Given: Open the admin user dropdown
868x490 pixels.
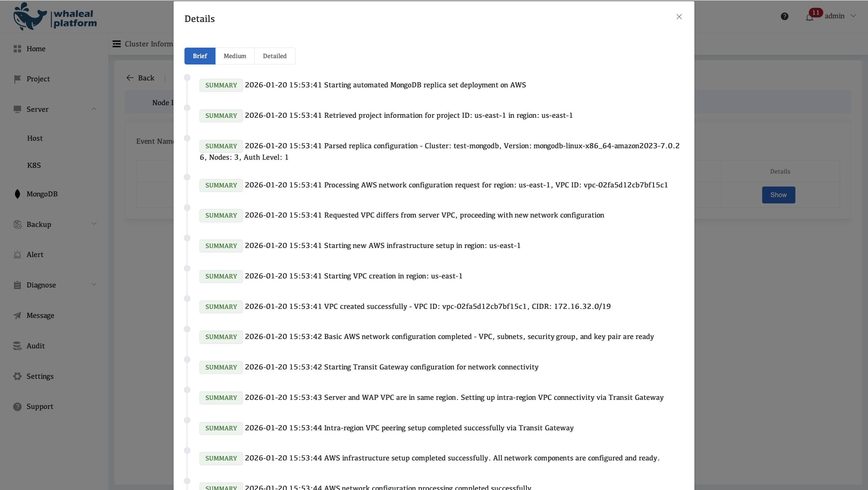Looking at the screenshot, I should (840, 16).
